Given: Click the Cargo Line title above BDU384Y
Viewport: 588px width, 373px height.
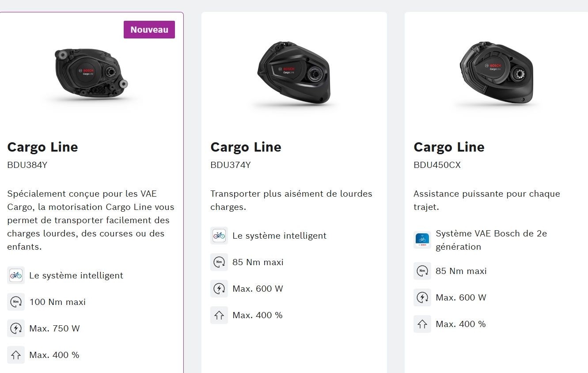Looking at the screenshot, I should point(42,147).
